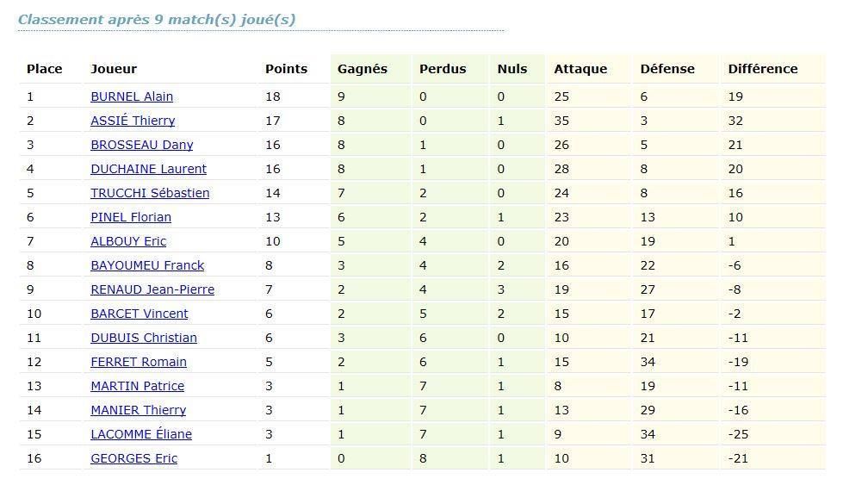Open MARTIN Patrice player link
Image resolution: width=868 pixels, height=485 pixels.
pyautogui.click(x=137, y=386)
